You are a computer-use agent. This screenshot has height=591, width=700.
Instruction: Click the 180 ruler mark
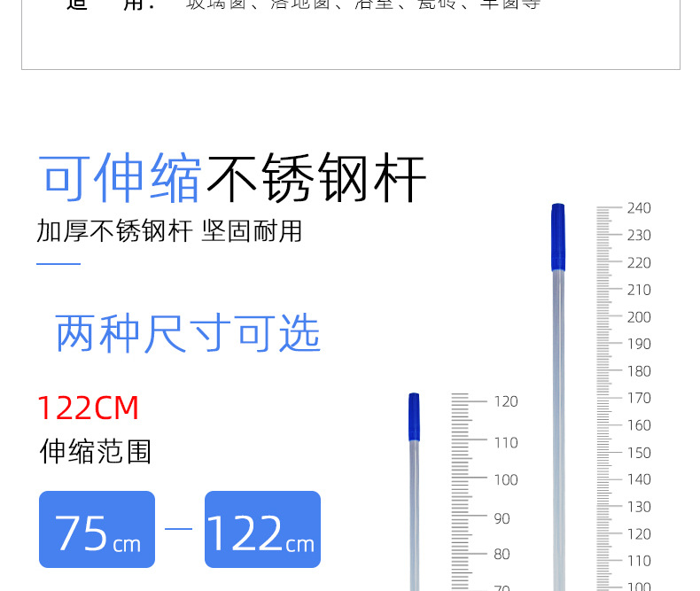pos(639,371)
